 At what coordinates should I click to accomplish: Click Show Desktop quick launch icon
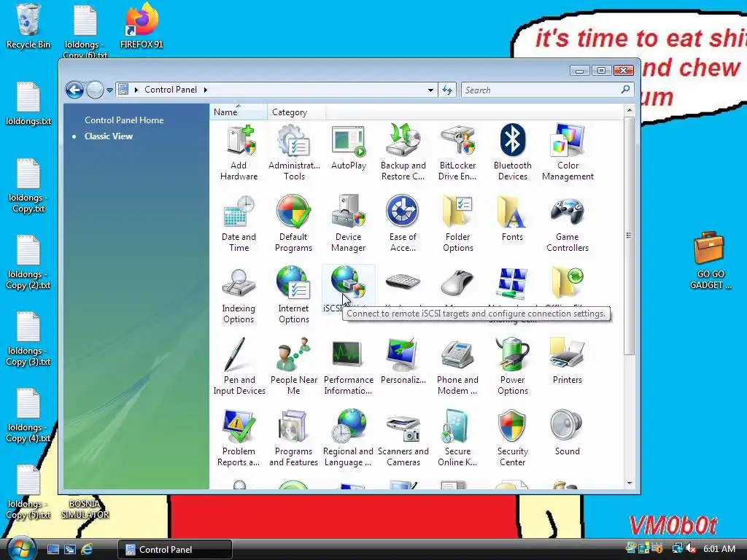(53, 550)
